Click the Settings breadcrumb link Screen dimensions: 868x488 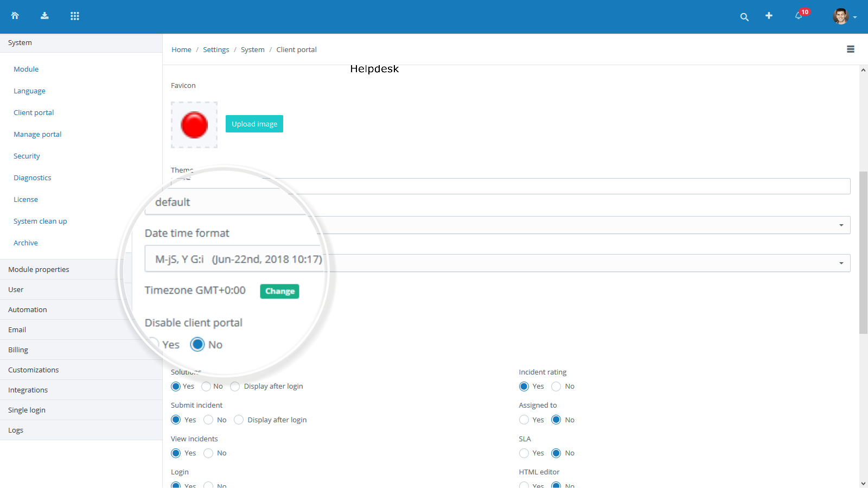pos(216,49)
